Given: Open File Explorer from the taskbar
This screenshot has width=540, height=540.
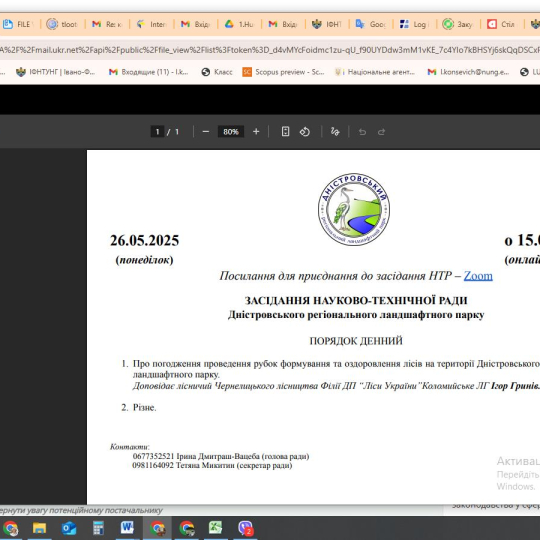Looking at the screenshot, I should (x=39, y=528).
